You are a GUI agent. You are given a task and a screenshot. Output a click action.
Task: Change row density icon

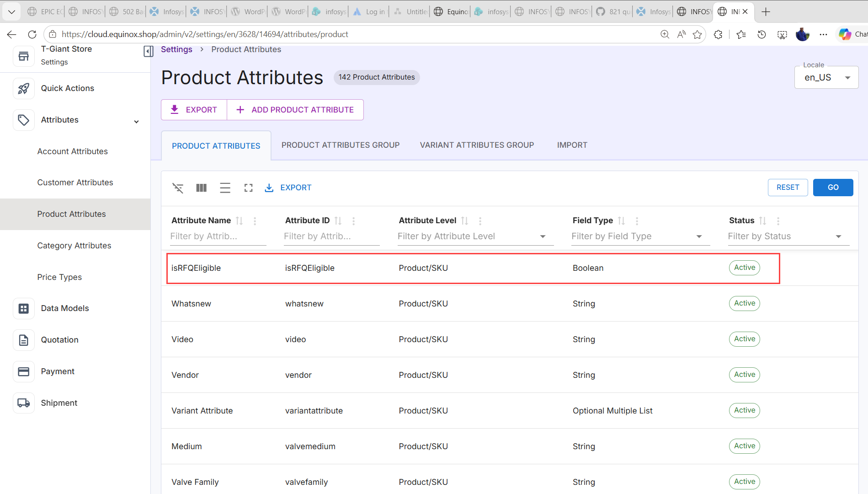[x=225, y=188]
